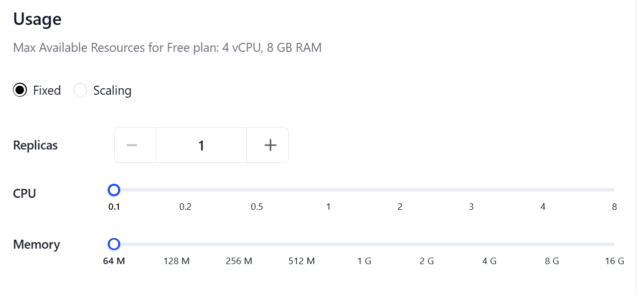Set CPU slider to 4 cores

(x=543, y=190)
